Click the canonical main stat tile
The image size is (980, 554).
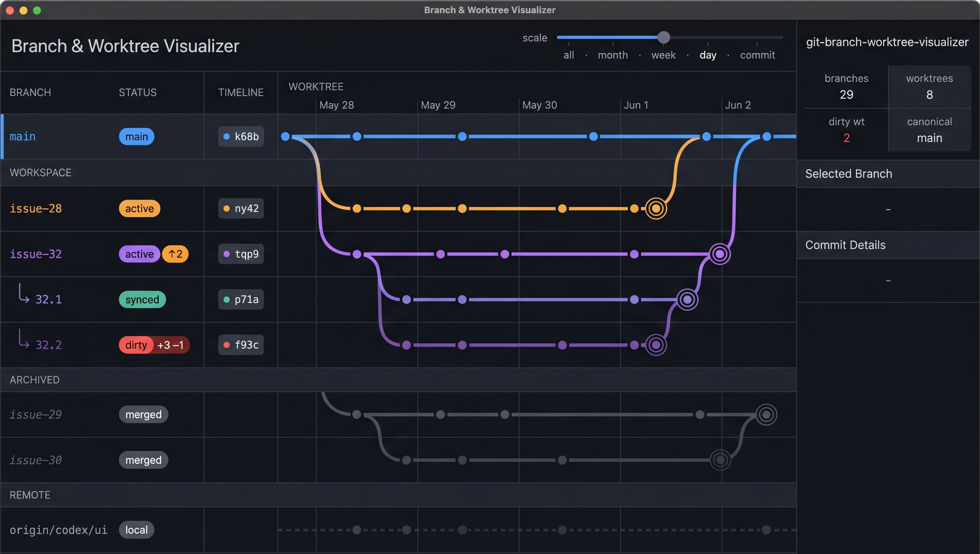pyautogui.click(x=929, y=130)
